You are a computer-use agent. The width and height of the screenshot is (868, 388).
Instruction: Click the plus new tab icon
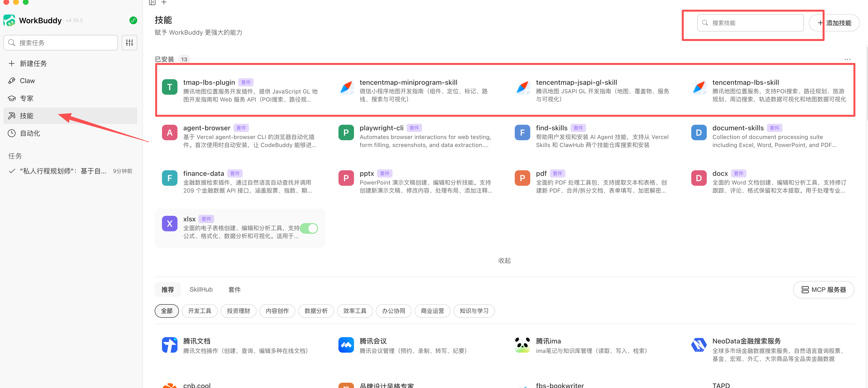pos(164,2)
